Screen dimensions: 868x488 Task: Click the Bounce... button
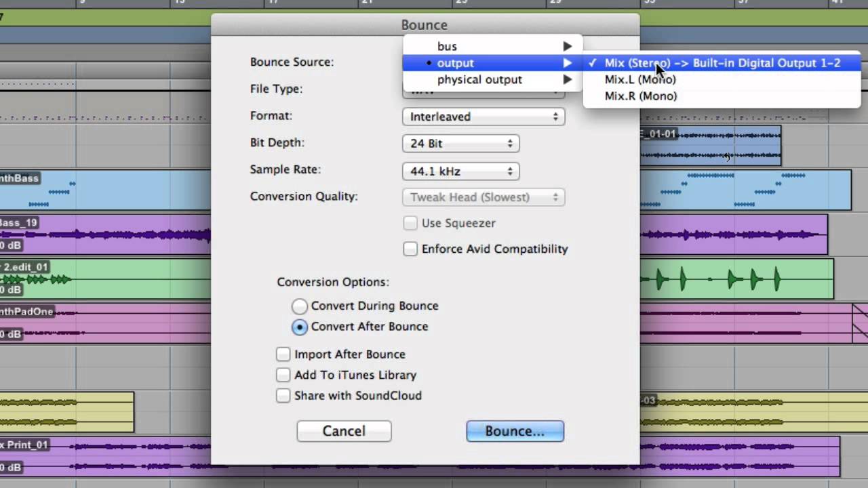click(x=515, y=431)
